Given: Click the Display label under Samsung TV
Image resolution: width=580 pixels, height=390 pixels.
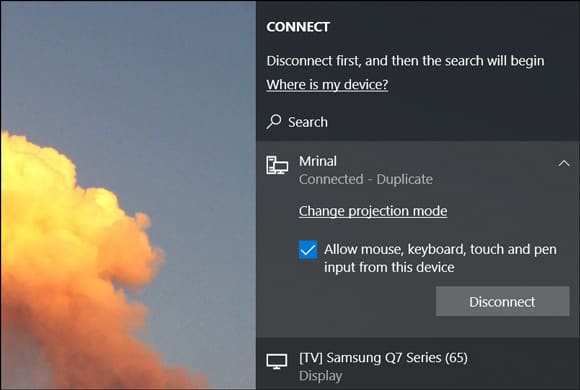Looking at the screenshot, I should (x=320, y=376).
